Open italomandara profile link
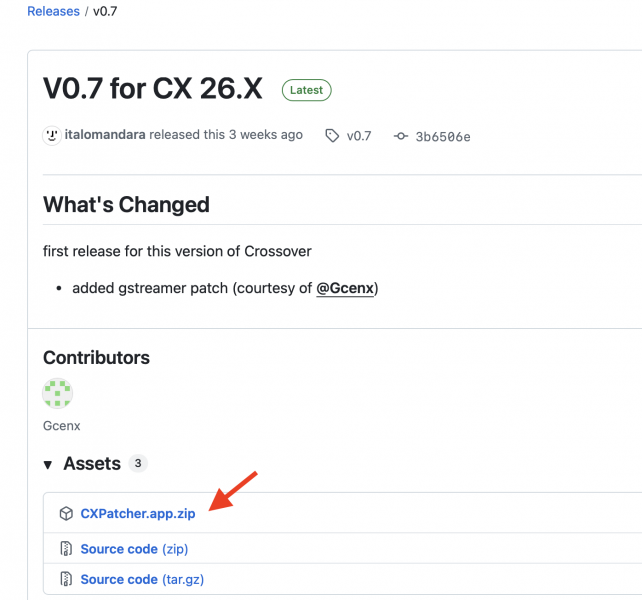 [x=105, y=135]
